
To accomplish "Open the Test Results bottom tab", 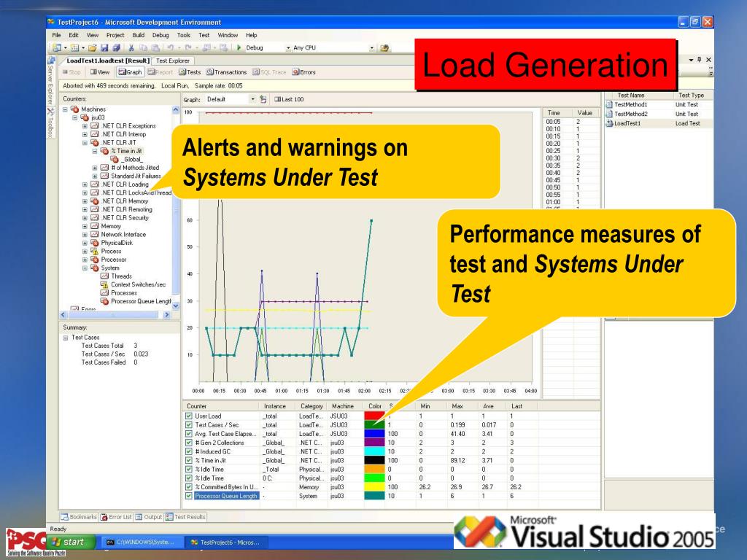I will [x=185, y=517].
